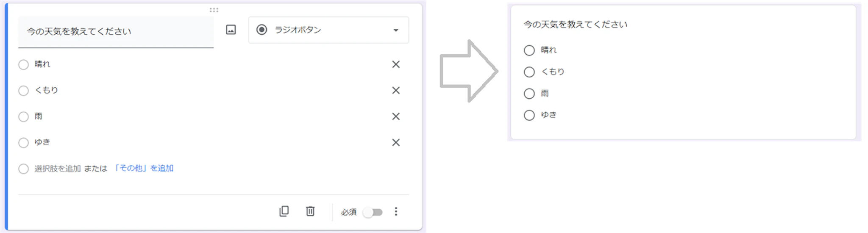Choose the ゆき radio button in preview

[529, 115]
